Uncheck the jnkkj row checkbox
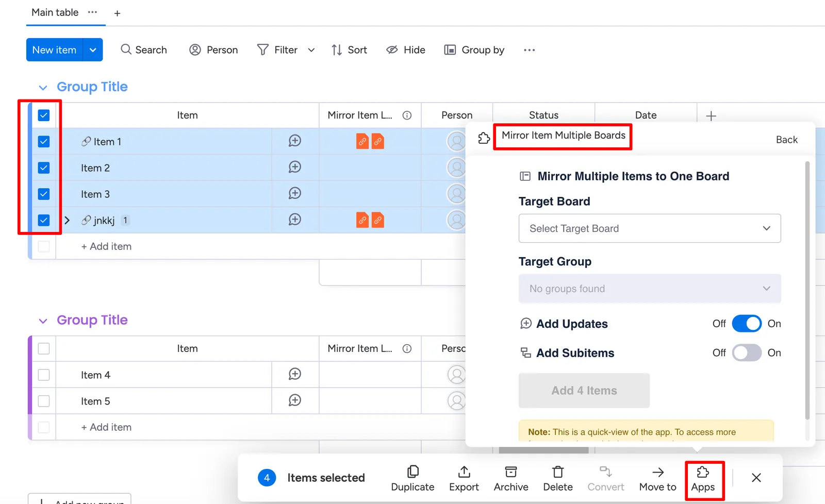Image resolution: width=825 pixels, height=504 pixels. tap(44, 221)
